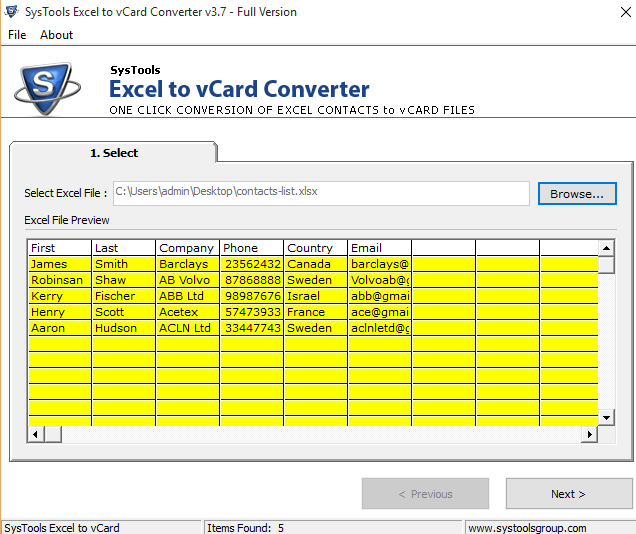
Task: Click the Next button
Action: click(568, 494)
